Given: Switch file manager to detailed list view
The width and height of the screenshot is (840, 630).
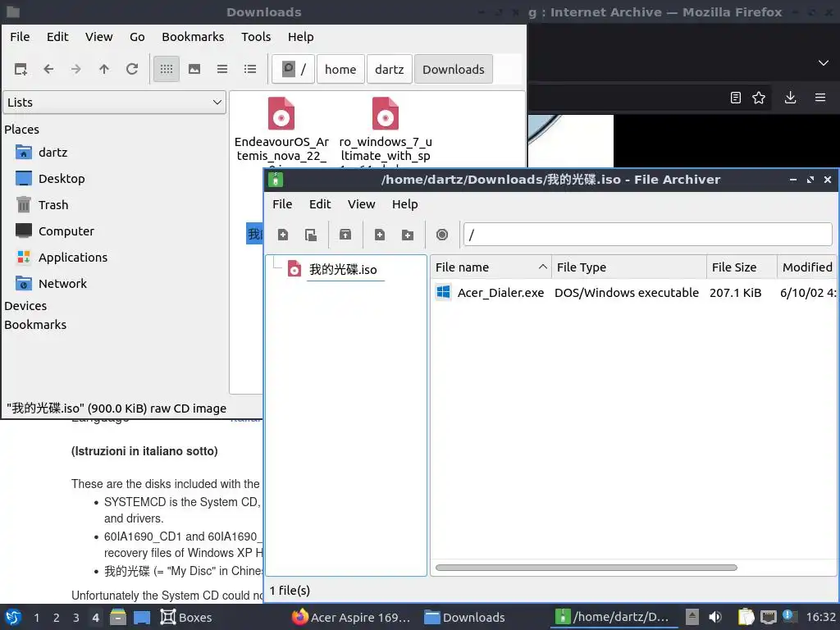Looking at the screenshot, I should coord(250,69).
